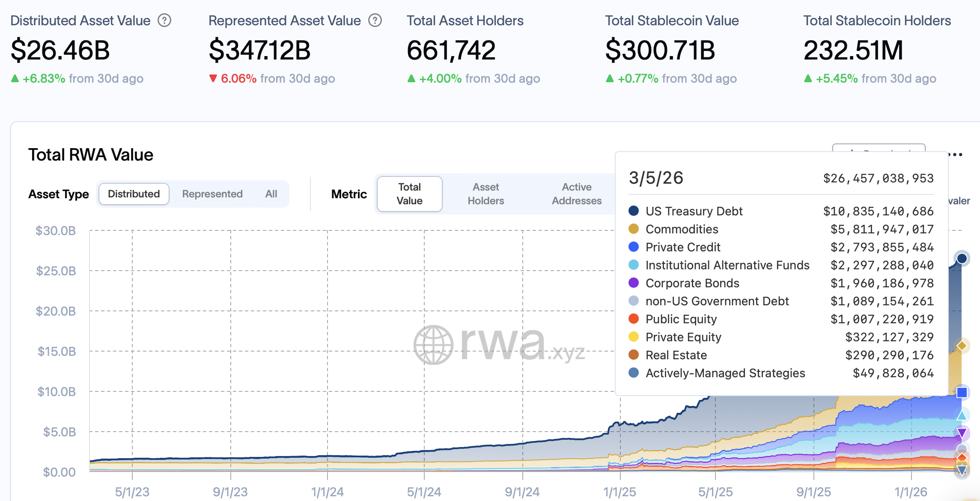The height and width of the screenshot is (501, 980).
Task: Click the 3/5/26 tooltip date header
Action: (655, 178)
